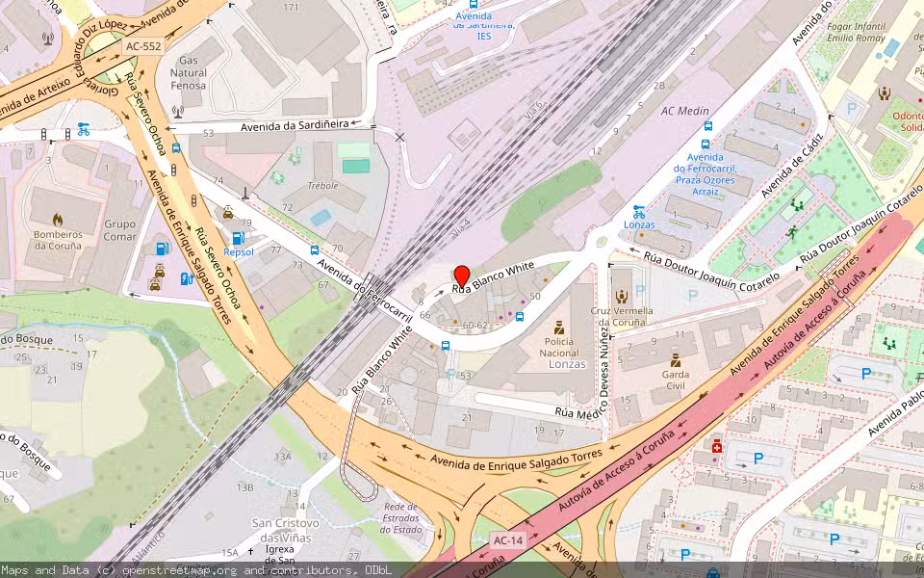Screen dimensions: 924x578
Task: Select a playground icon along Avenida de Cádiz
Action: click(797, 205)
